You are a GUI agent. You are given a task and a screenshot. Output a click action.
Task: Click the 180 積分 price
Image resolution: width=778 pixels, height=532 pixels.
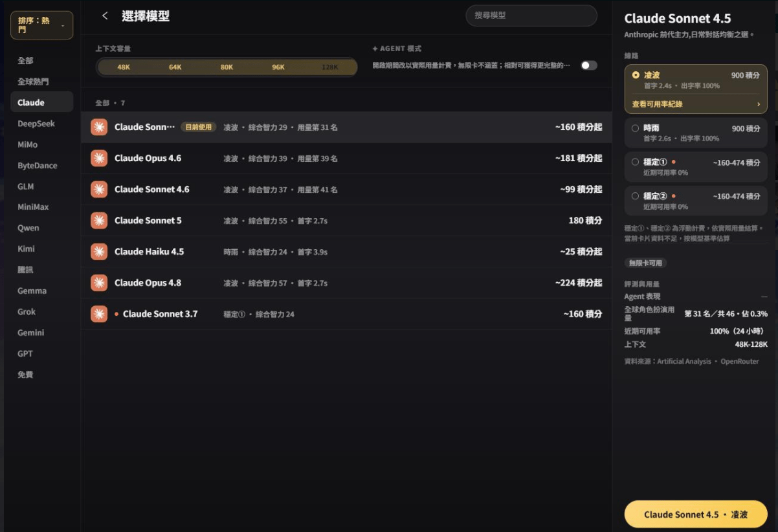[x=585, y=220]
